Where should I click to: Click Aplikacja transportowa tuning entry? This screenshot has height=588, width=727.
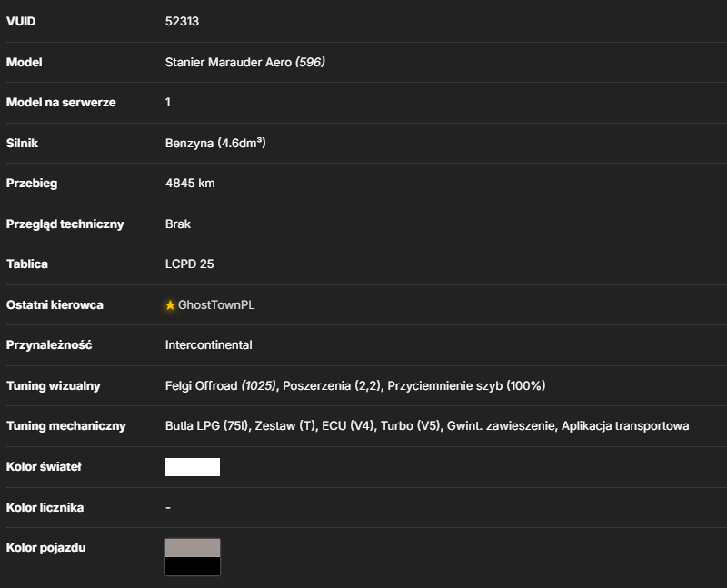(625, 426)
